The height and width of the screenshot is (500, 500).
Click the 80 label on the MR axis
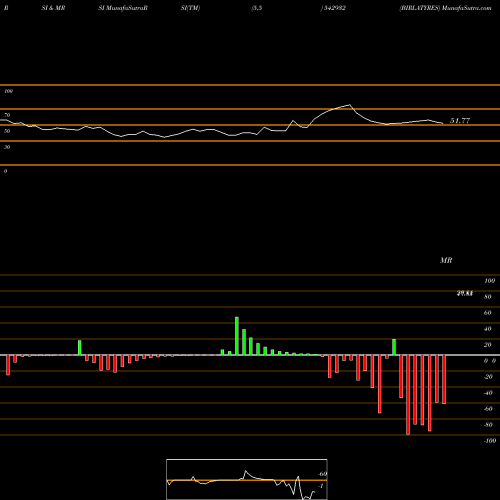pos(488,297)
